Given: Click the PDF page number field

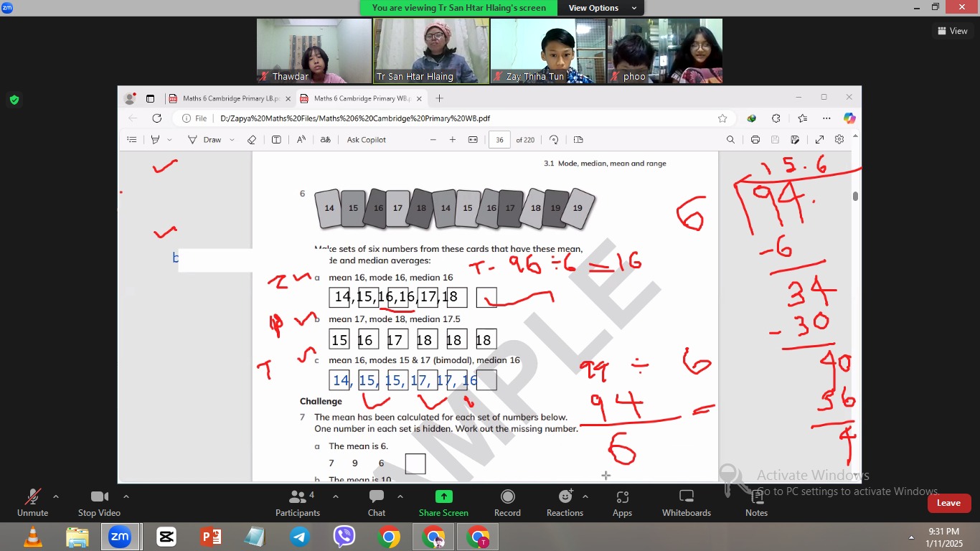Looking at the screenshot, I should (499, 140).
